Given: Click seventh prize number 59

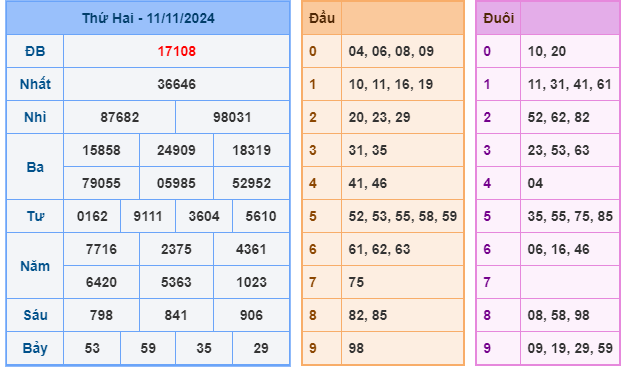Looking at the screenshot, I should pyautogui.click(x=148, y=348).
